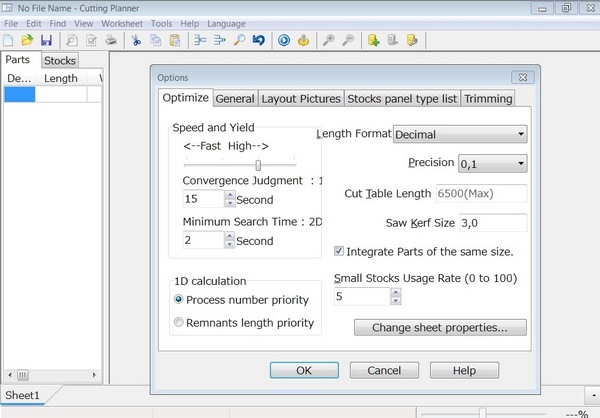The width and height of the screenshot is (600, 418).
Task: Click the Convergence Judgment seconds field
Action: click(x=204, y=199)
